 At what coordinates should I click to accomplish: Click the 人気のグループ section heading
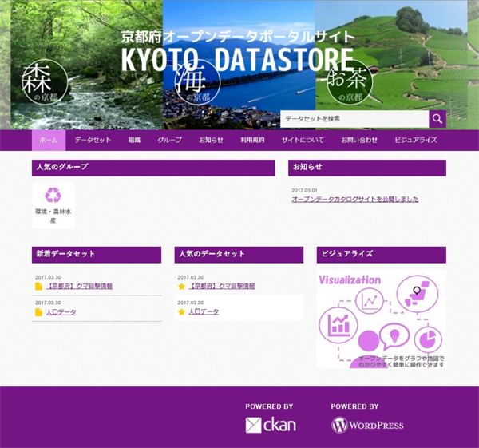tap(153, 168)
